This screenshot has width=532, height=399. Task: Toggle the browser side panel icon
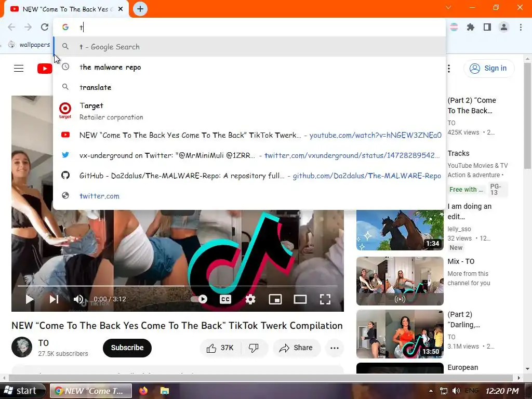tap(487, 27)
